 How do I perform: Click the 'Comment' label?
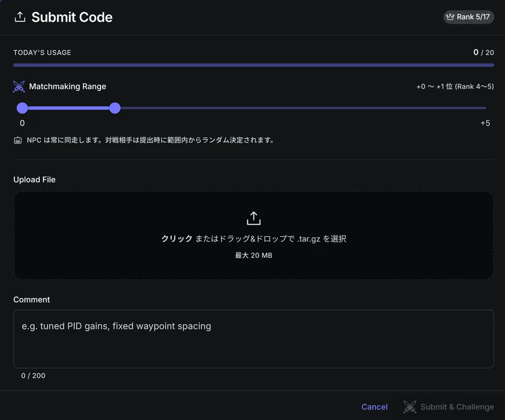click(x=32, y=299)
